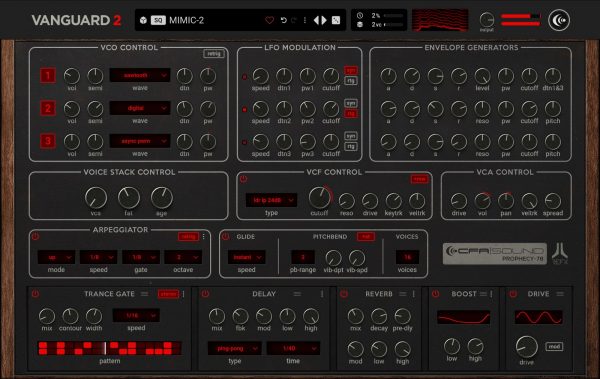The image size is (600, 379).
Task: Open the arpeggiator speed dropdown
Action: pyautogui.click(x=98, y=257)
